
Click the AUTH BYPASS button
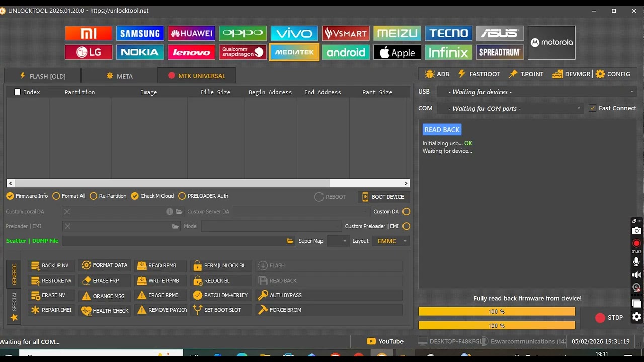[x=329, y=295]
